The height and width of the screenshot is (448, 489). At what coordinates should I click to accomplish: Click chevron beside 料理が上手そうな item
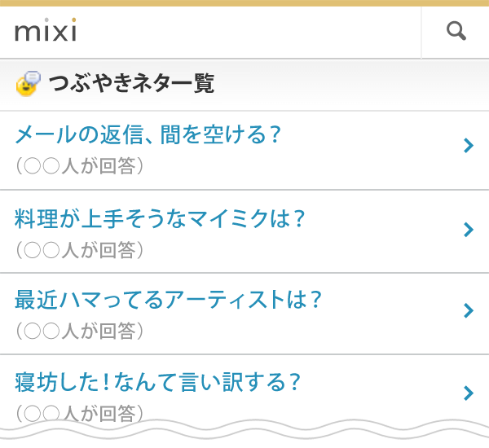[x=468, y=230]
